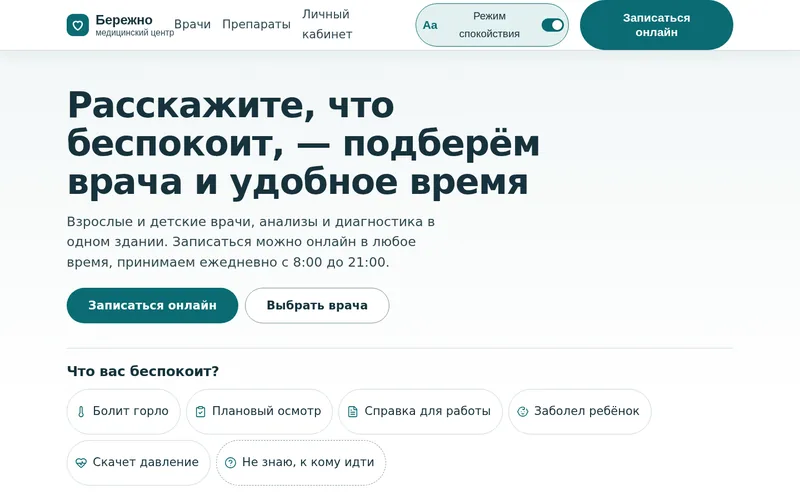Click the thermometer icon in Болит горло
This screenshot has width=800, height=500.
pos(81,412)
